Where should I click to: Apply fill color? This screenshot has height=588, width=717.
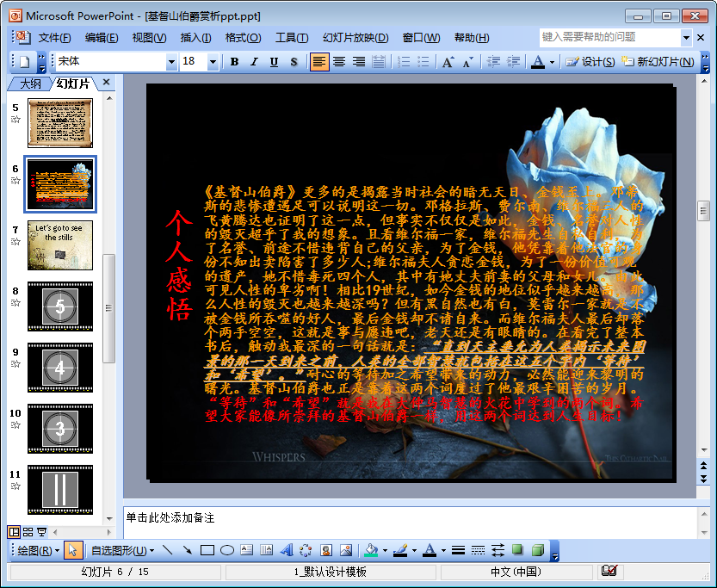(371, 550)
